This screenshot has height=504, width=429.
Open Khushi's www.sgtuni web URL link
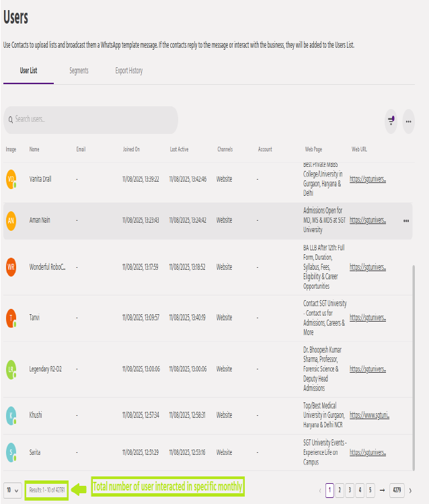click(x=369, y=415)
